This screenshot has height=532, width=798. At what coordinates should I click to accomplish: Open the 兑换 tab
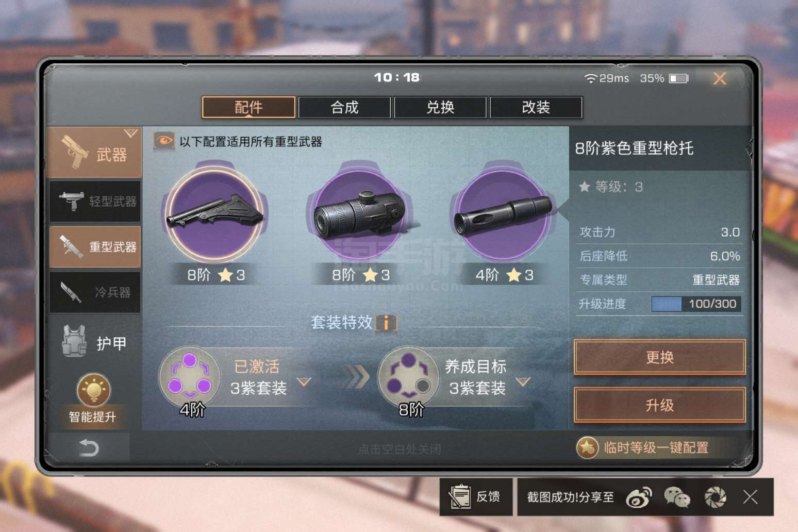pyautogui.click(x=440, y=107)
